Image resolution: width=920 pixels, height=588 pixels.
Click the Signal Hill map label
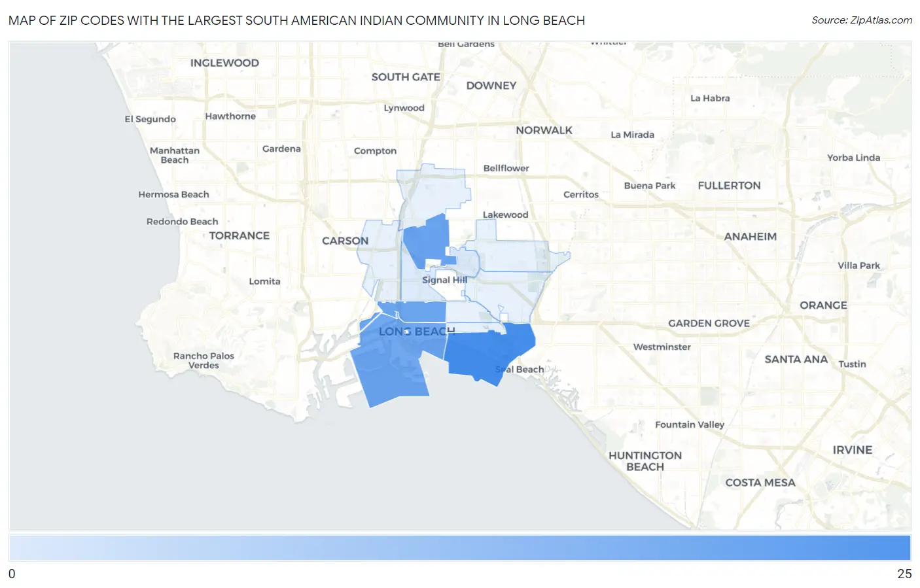click(444, 280)
